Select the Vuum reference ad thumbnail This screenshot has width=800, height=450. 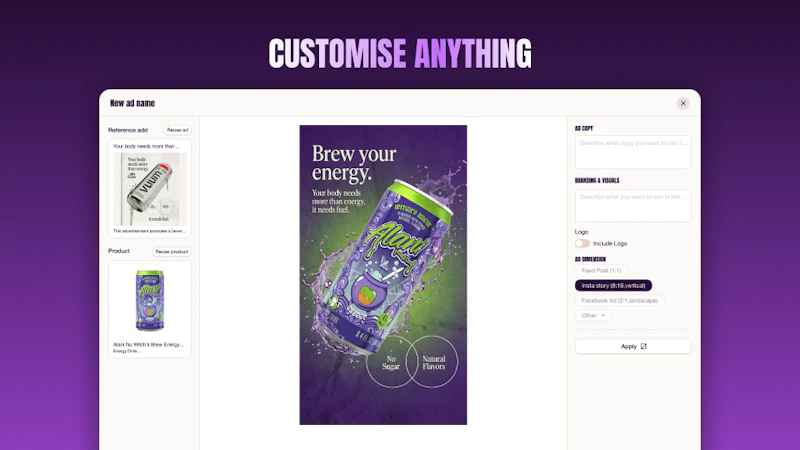coord(150,189)
